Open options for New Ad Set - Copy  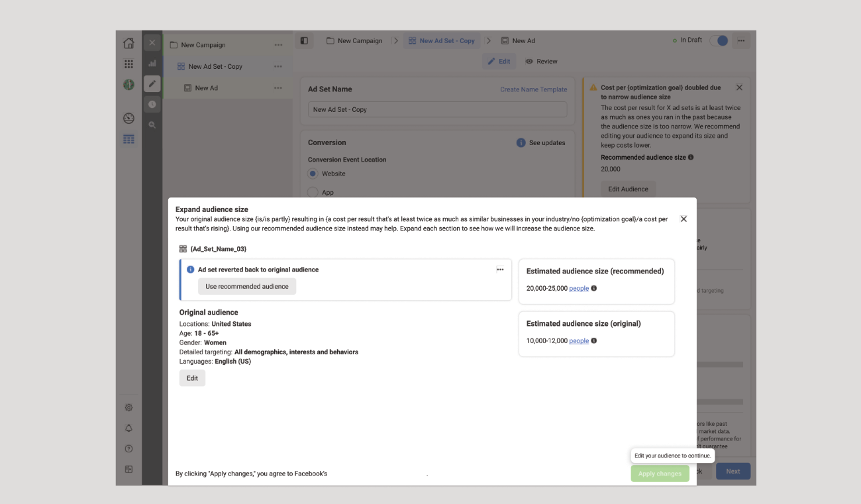[278, 66]
